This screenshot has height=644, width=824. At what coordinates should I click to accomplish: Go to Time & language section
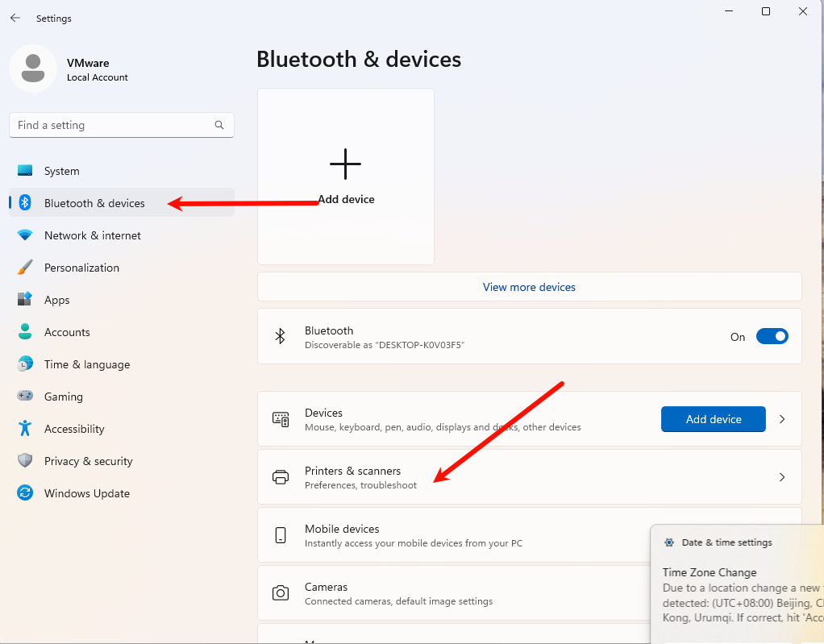point(86,364)
